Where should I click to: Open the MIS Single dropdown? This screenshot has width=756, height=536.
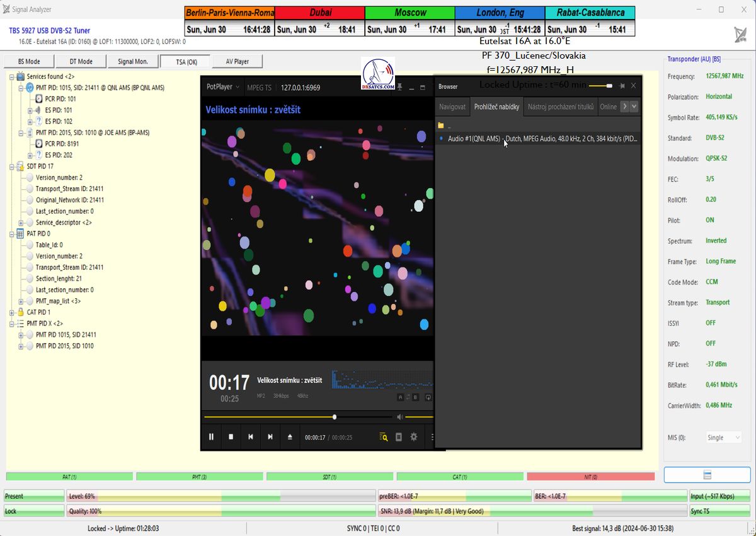[x=723, y=438]
